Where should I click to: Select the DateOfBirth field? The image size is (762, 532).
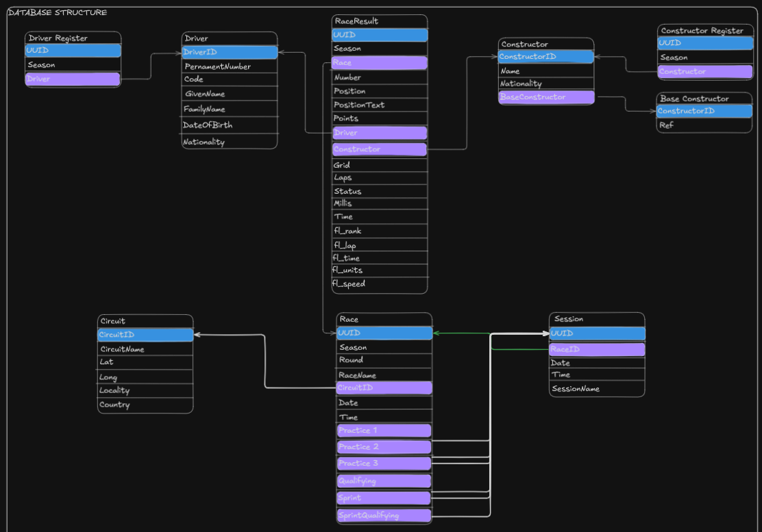(x=230, y=125)
